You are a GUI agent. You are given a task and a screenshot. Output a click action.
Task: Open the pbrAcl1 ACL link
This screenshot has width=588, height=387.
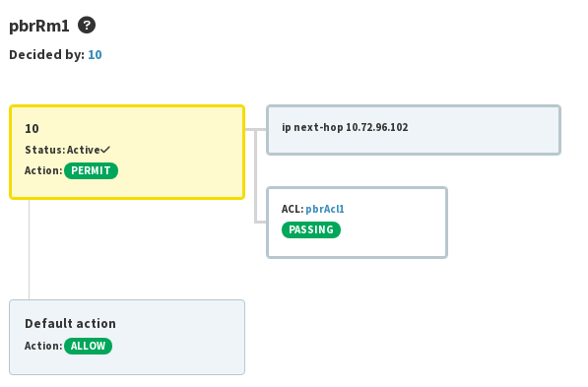click(x=325, y=209)
